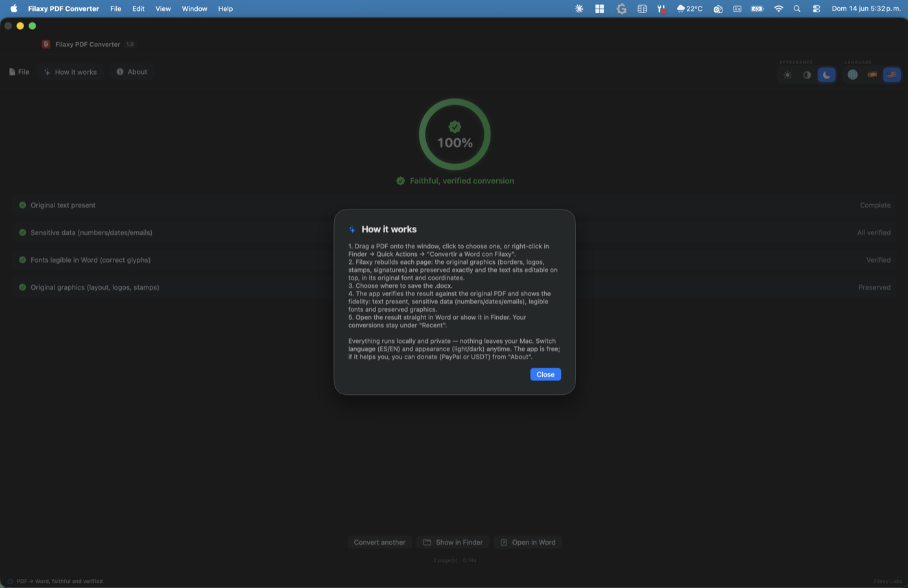This screenshot has height=588, width=908.
Task: Close the How it works dialog
Action: 545,375
